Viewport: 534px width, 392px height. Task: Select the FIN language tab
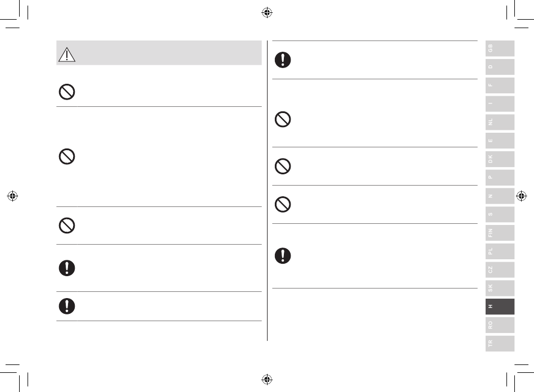pos(500,233)
